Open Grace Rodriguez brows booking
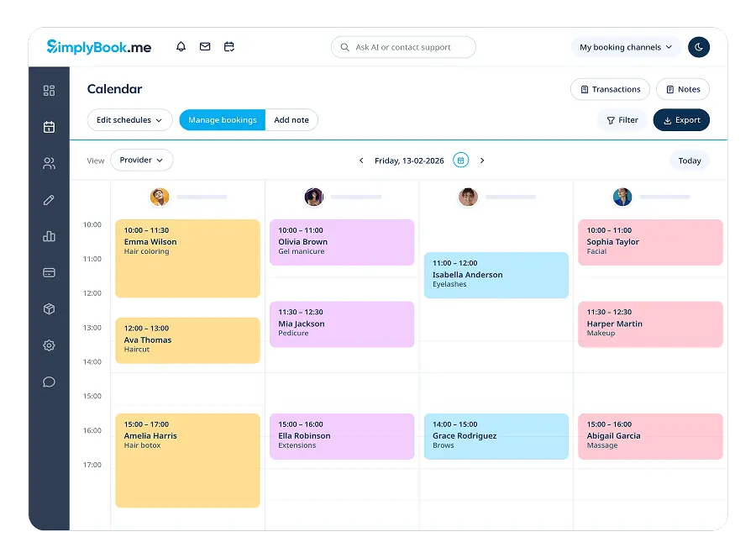This screenshot has height=558, width=756. (496, 436)
